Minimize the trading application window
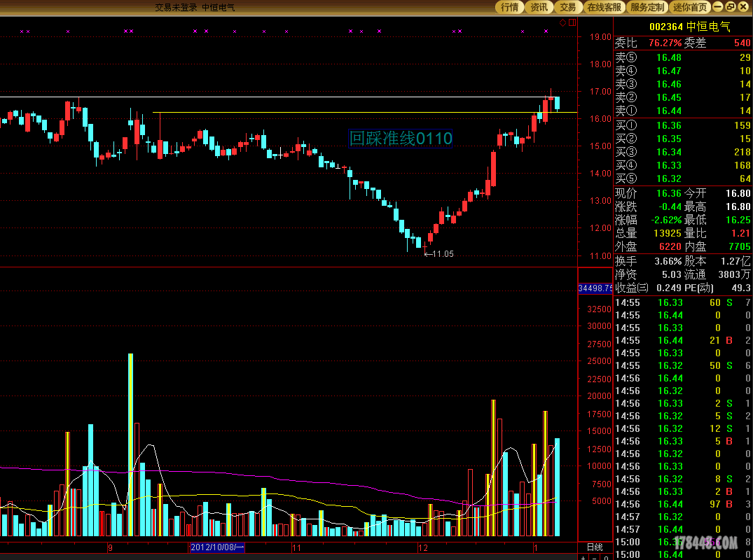753x560 pixels. 719,7
